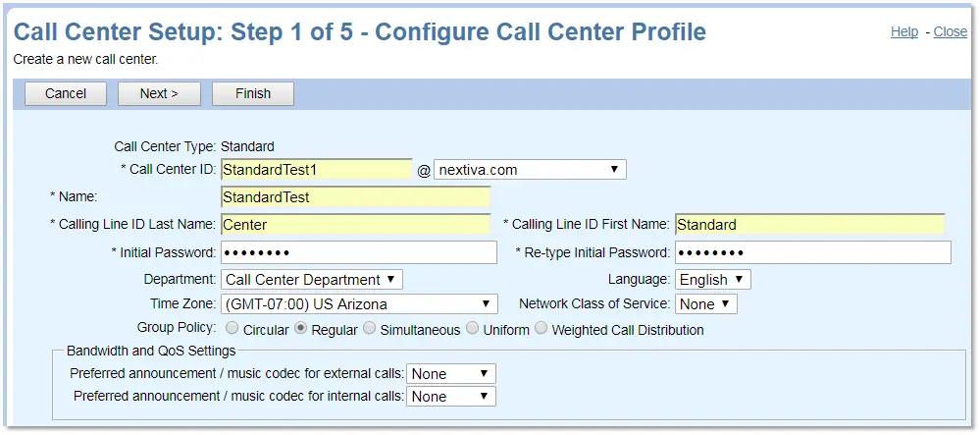The width and height of the screenshot is (980, 435).
Task: Click the Finish button
Action: tap(253, 94)
